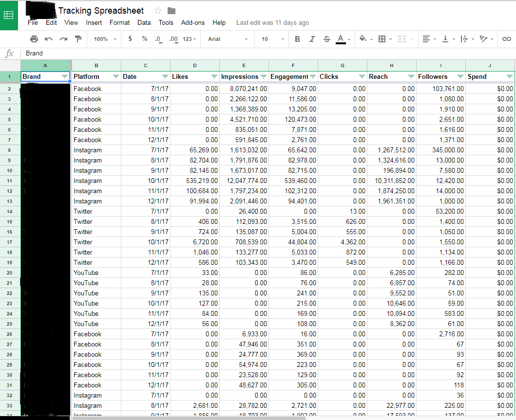Screen dimensions: 516x420
Task: Format as percent
Action: (x=145, y=39)
